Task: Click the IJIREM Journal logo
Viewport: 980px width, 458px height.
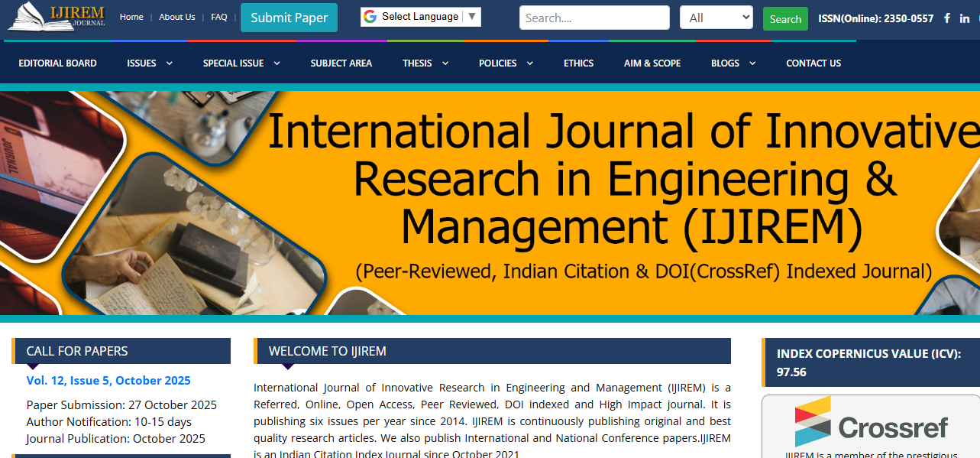Action: pos(56,16)
